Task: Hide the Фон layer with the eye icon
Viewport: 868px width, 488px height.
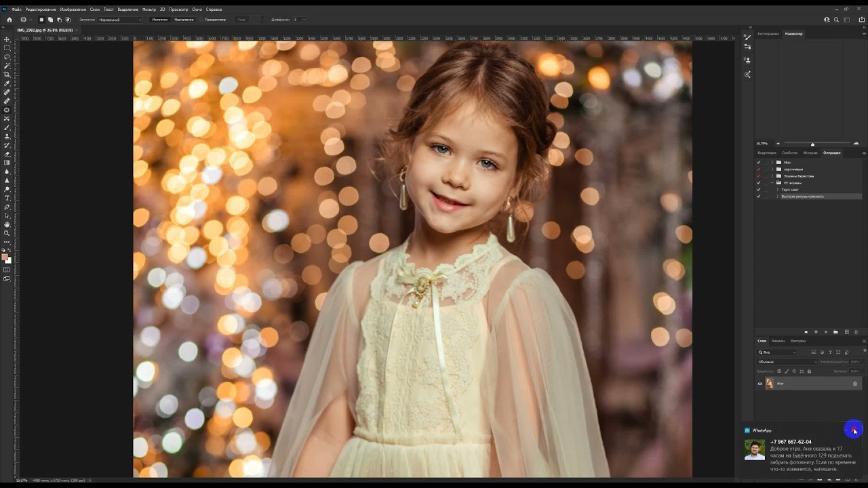Action: click(x=759, y=384)
